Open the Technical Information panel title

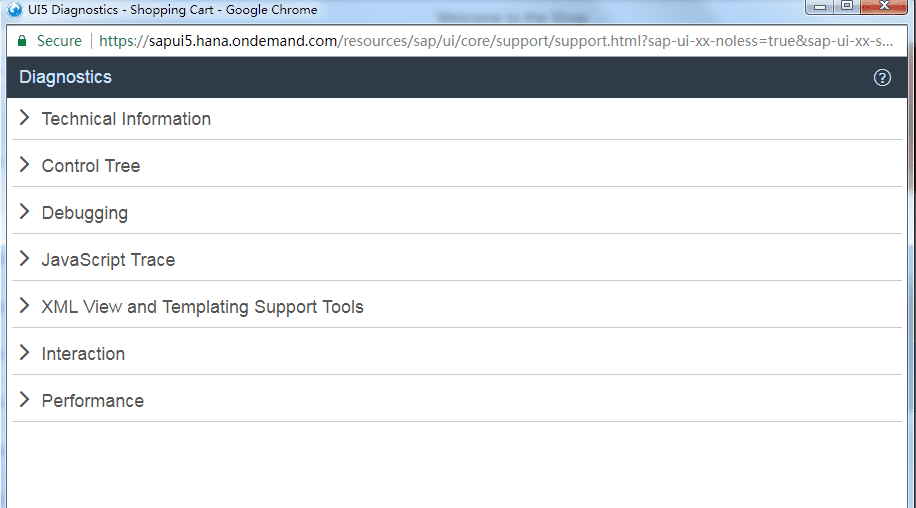(126, 119)
